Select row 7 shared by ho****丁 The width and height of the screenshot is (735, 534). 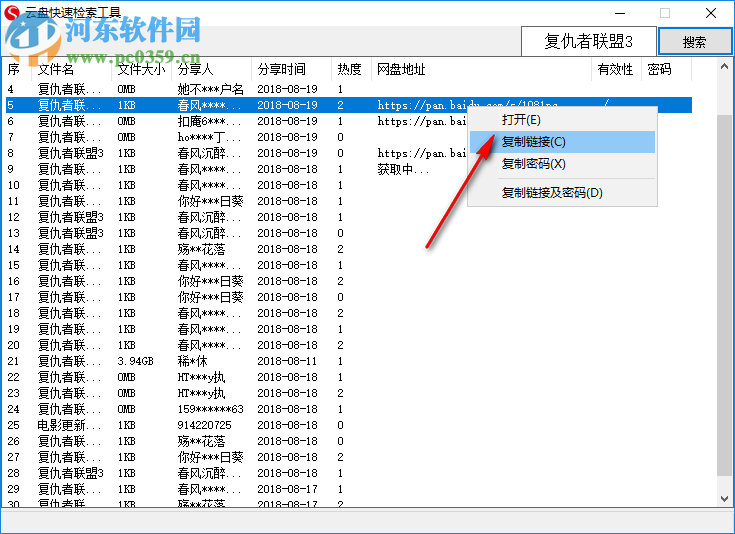pos(348,137)
